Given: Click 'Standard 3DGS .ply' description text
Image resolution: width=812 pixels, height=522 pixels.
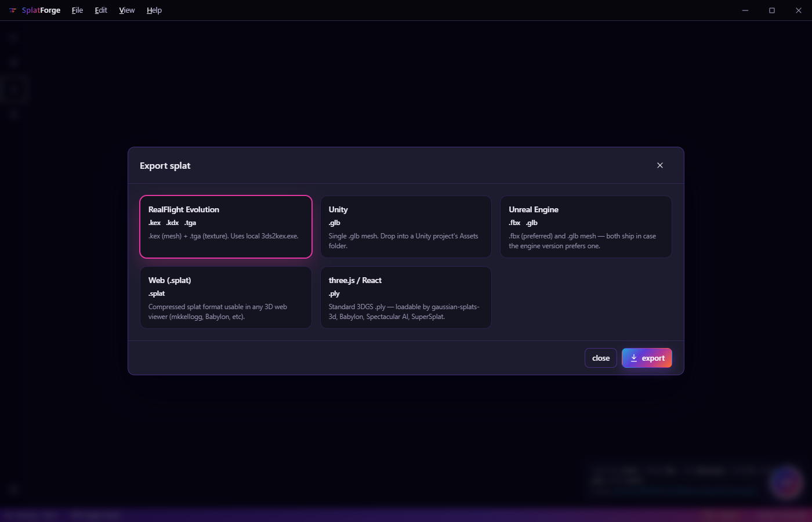Looking at the screenshot, I should (404, 311).
